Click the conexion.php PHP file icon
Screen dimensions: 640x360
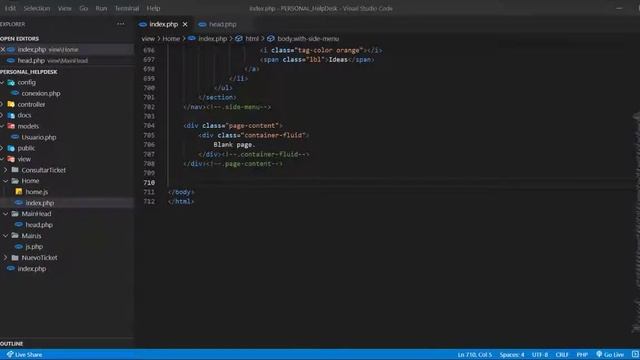[x=15, y=93]
